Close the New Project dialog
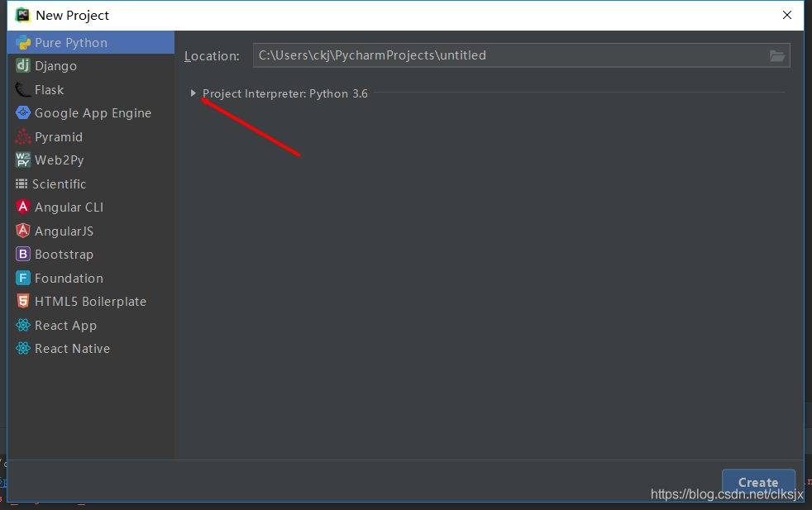Image resolution: width=812 pixels, height=510 pixels. (x=787, y=15)
